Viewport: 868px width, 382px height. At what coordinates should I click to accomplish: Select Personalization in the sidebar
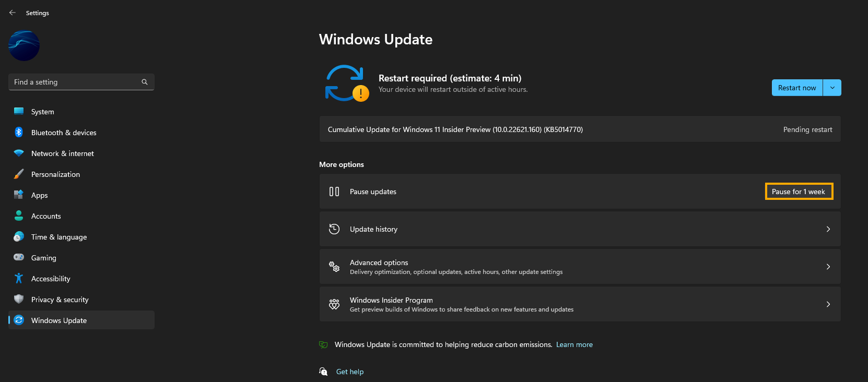(x=81, y=174)
